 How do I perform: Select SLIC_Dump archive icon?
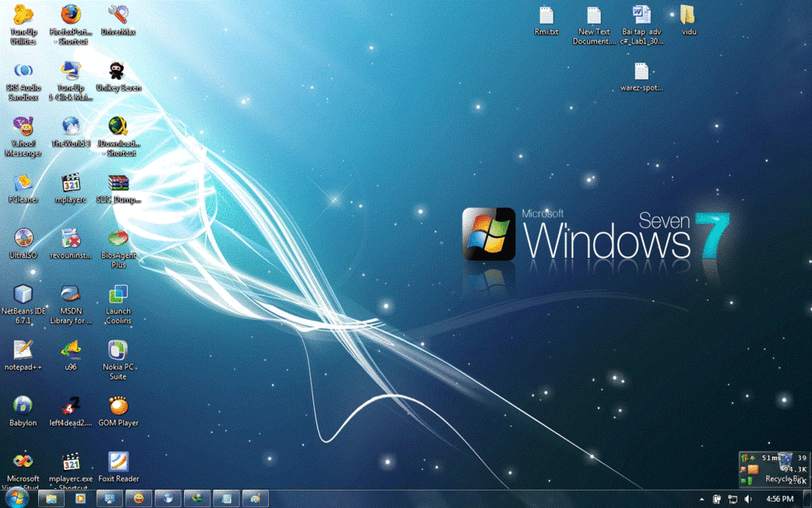coord(118,187)
